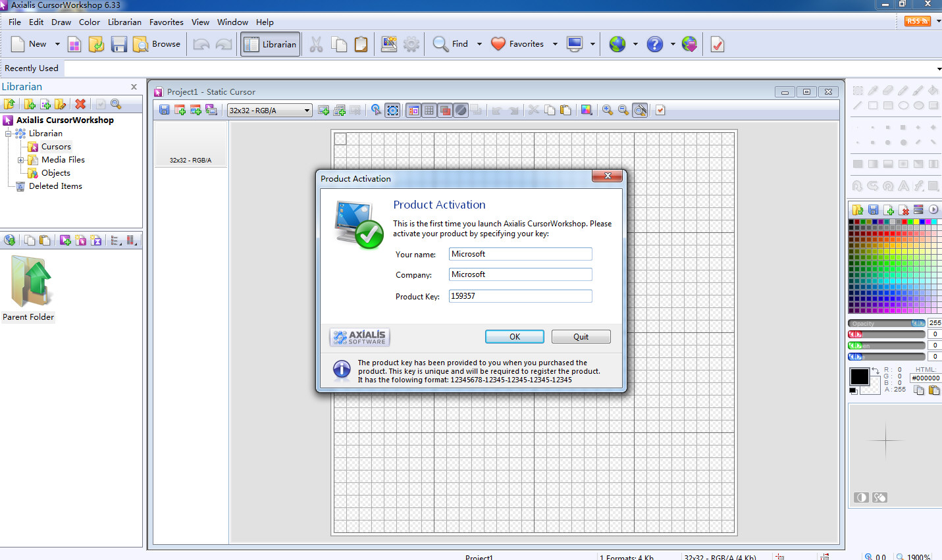The image size is (942, 560).
Task: Toggle the grid display in Project1 toolbar
Action: 429,110
